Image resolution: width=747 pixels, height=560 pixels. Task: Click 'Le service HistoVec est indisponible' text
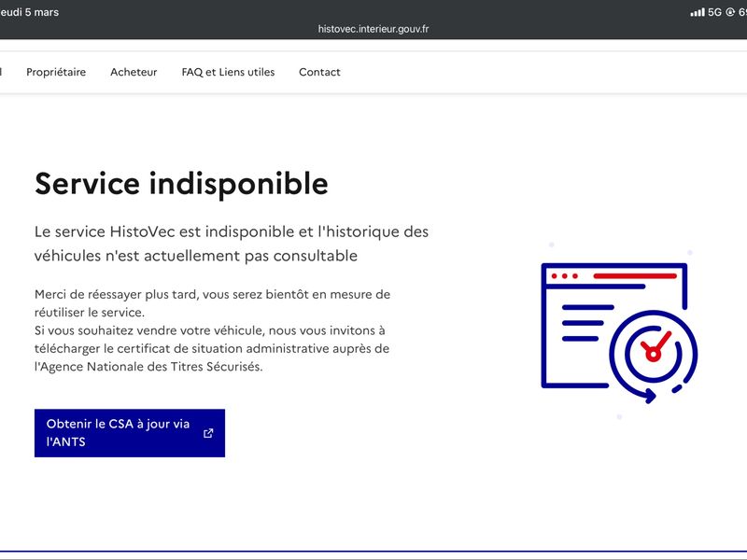(x=164, y=231)
